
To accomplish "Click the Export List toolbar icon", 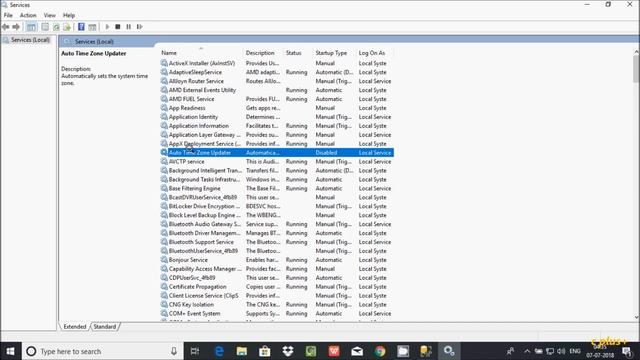I will click(x=67, y=27).
